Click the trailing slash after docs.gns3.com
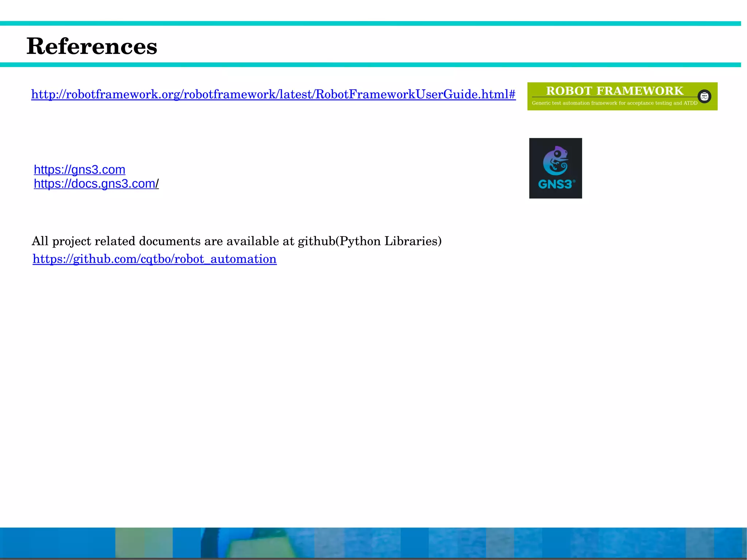This screenshot has height=560, width=747. pyautogui.click(x=157, y=184)
